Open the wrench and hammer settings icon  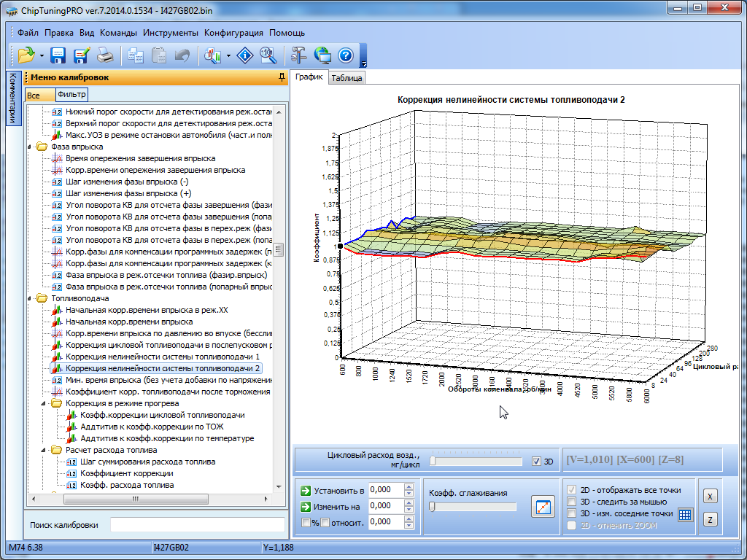(x=298, y=55)
